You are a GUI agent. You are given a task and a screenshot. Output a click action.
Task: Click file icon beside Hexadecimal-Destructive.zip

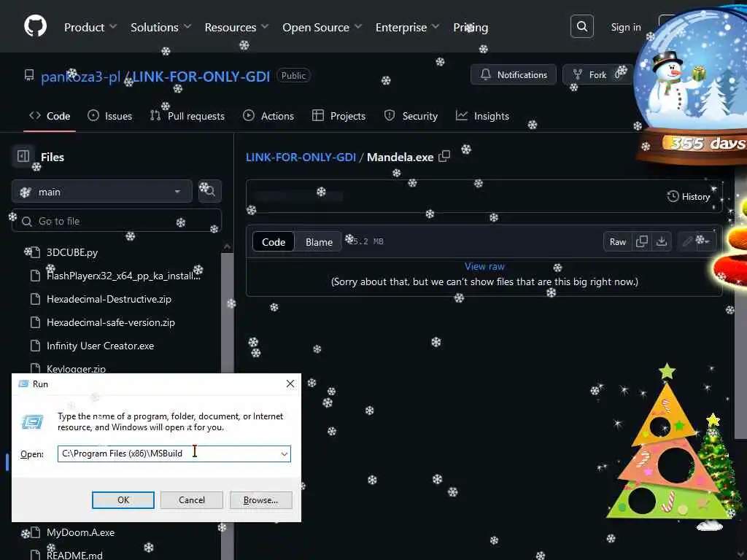[35, 299]
